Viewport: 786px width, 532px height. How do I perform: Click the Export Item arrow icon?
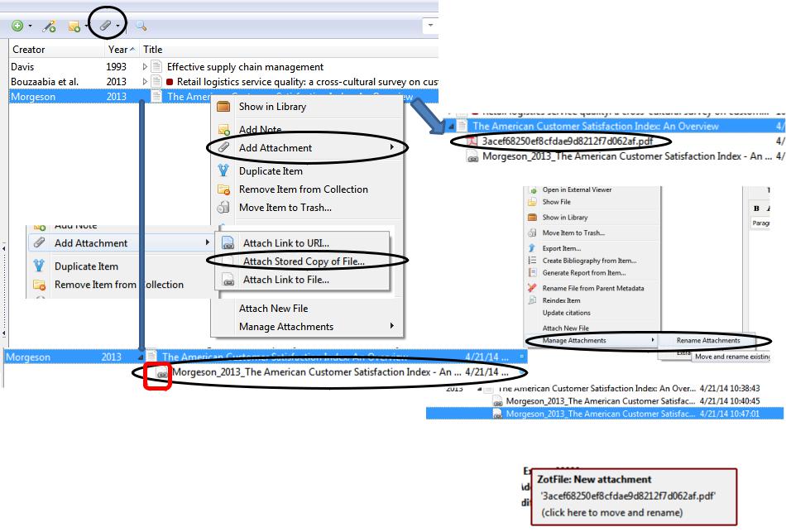tap(532, 248)
